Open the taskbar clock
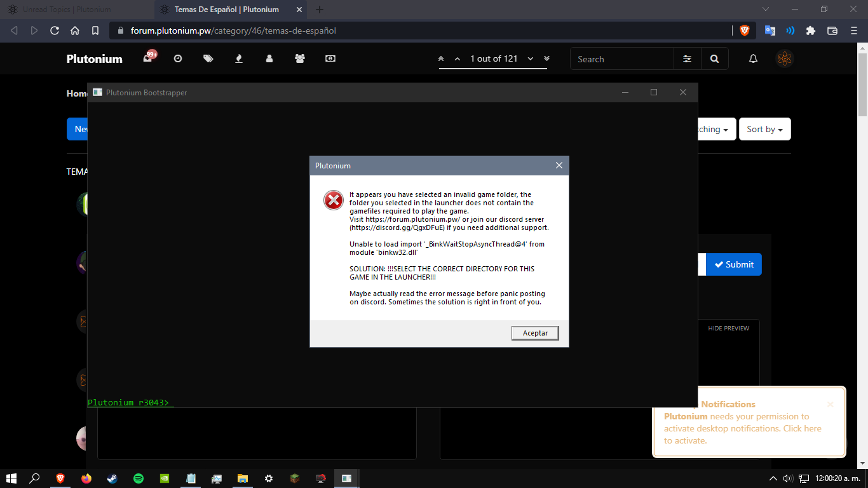The width and height of the screenshot is (868, 488). tap(837, 478)
